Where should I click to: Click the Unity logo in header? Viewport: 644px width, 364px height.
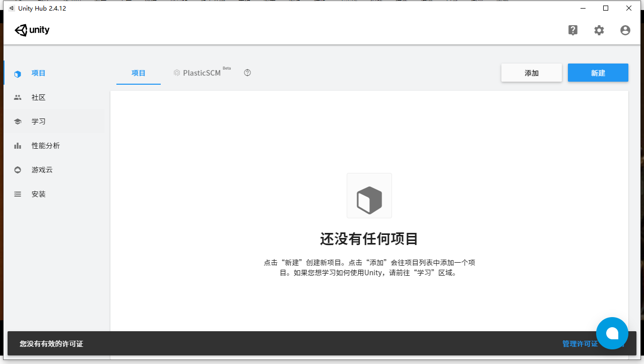(32, 30)
